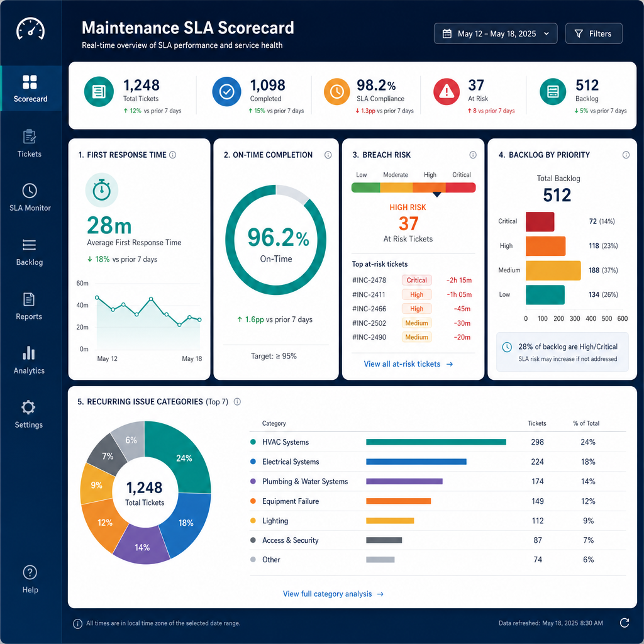Navigate to Backlog sidebar item
Image resolution: width=644 pixels, height=644 pixels.
[29, 252]
